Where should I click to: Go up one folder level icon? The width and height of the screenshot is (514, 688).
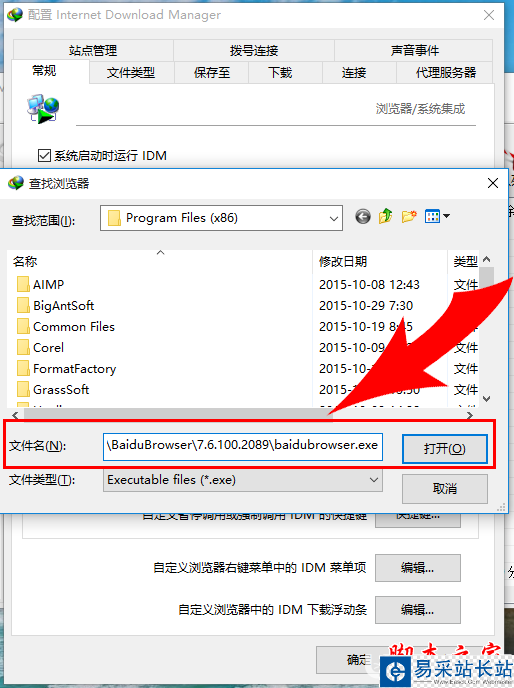coord(385,216)
